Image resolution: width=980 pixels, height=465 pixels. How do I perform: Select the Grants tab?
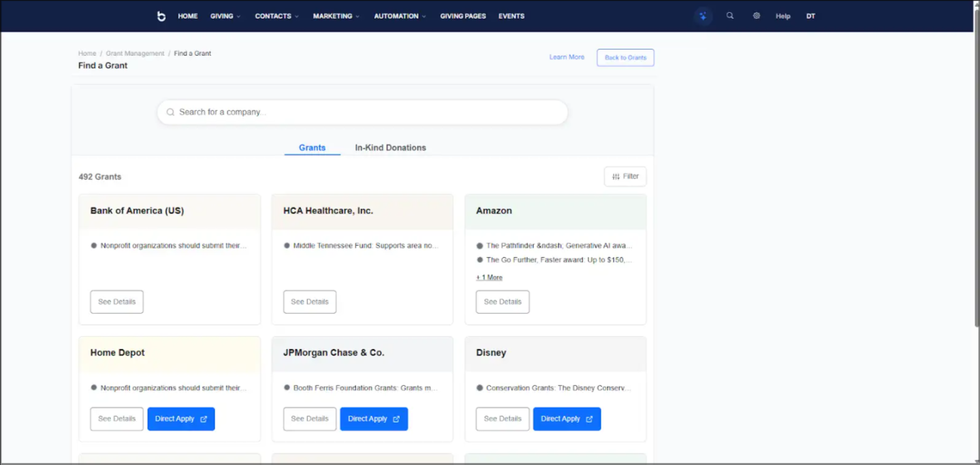(312, 148)
